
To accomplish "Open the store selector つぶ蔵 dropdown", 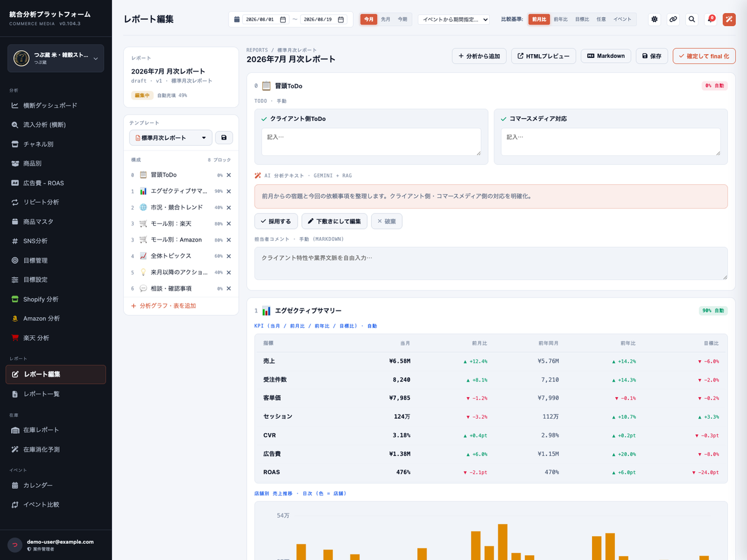I will tap(56, 58).
